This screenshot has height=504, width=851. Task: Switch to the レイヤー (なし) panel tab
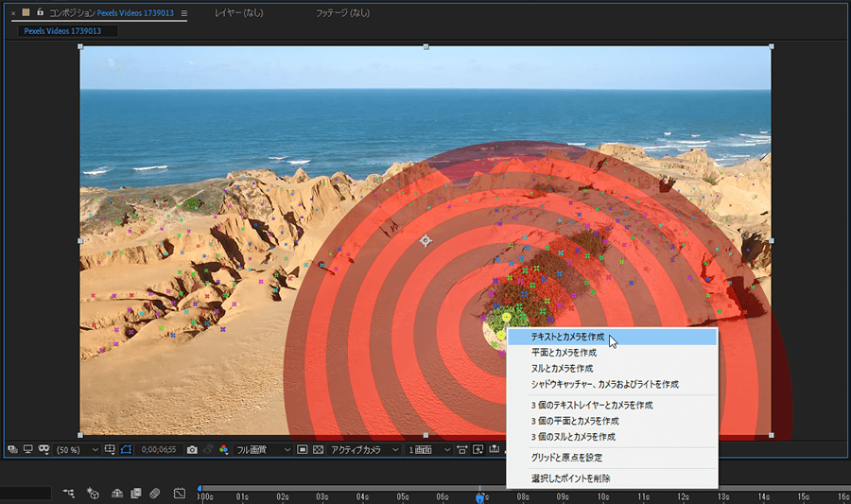(239, 12)
